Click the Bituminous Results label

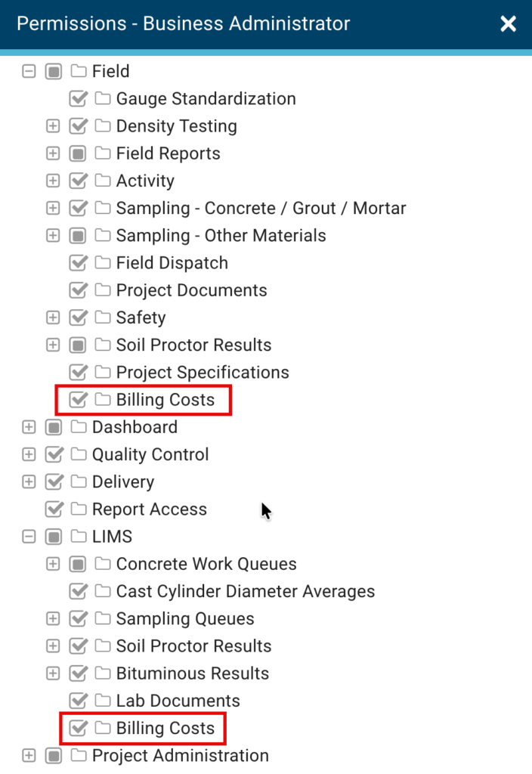tap(193, 673)
